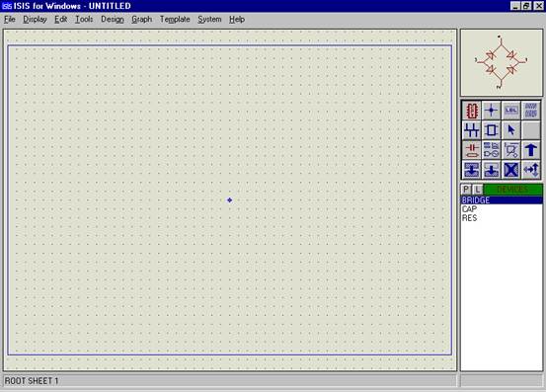Restore down the ISIS window
Screen dimensions: 546x392
[526, 6]
